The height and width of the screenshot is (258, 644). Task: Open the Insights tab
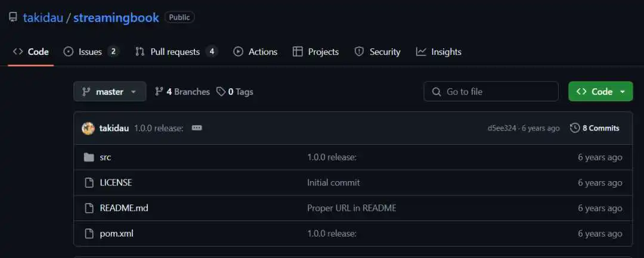[439, 52]
